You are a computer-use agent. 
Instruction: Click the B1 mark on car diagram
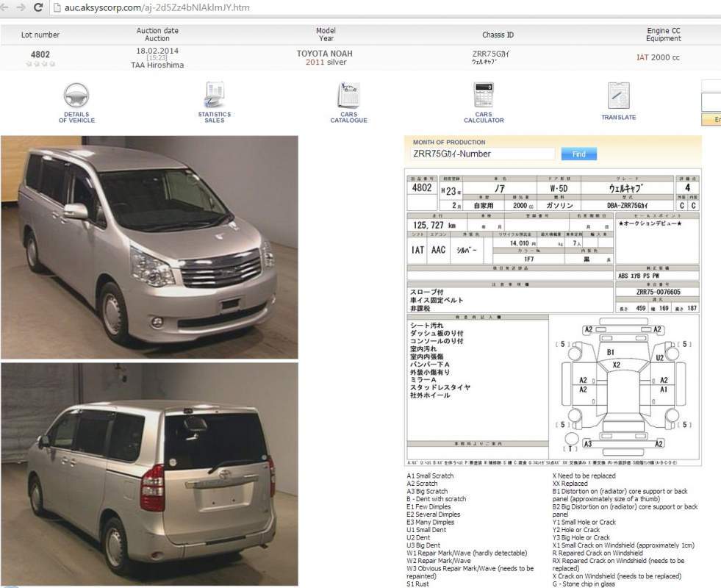point(610,352)
